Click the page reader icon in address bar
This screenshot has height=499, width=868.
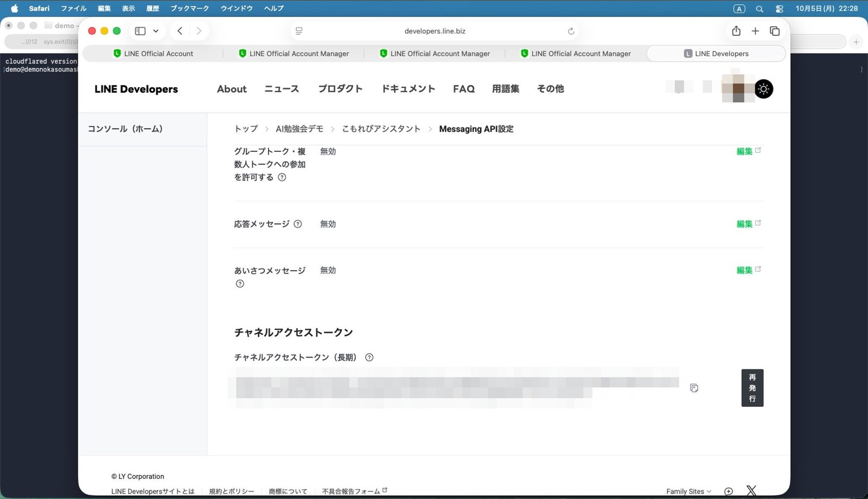point(299,31)
